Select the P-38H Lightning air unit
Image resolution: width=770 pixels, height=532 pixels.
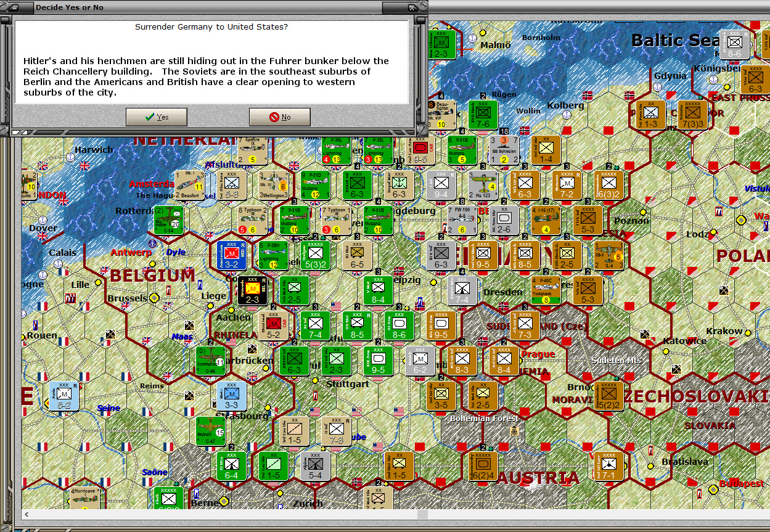pyautogui.click(x=273, y=256)
